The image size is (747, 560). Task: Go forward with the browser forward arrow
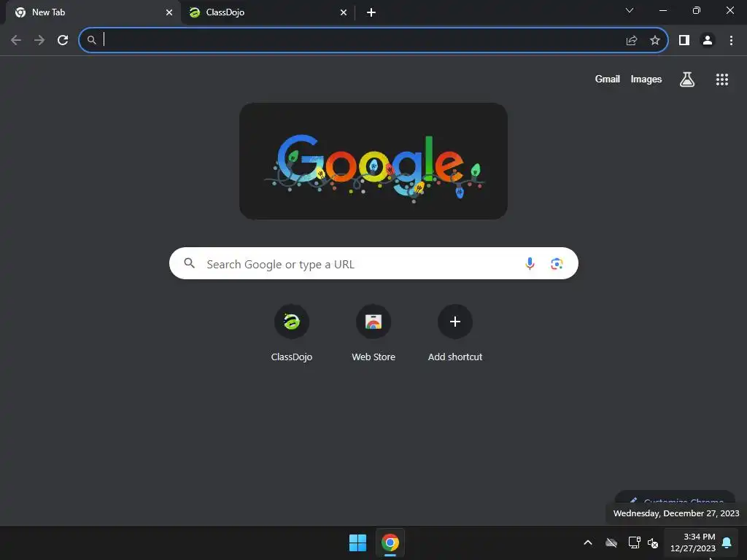39,40
